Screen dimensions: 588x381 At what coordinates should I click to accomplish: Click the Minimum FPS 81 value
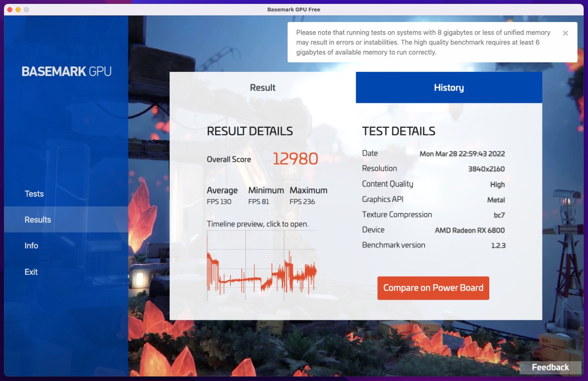[x=258, y=202]
